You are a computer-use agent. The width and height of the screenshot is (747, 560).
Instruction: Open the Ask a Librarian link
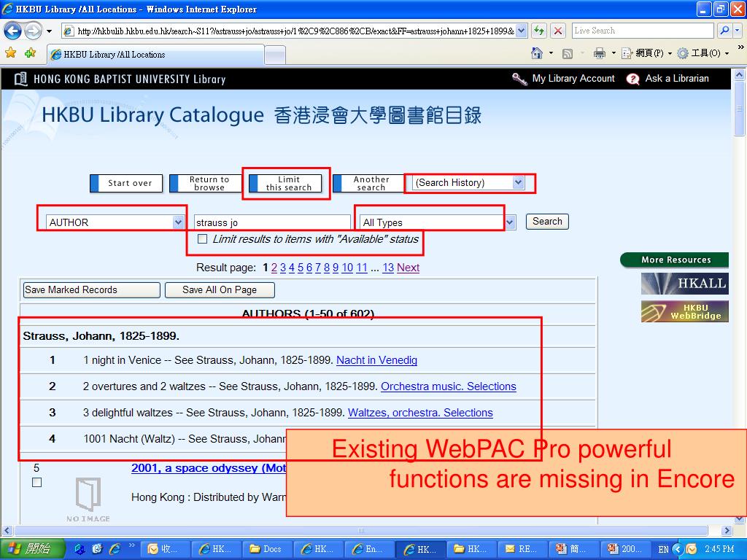pos(676,79)
